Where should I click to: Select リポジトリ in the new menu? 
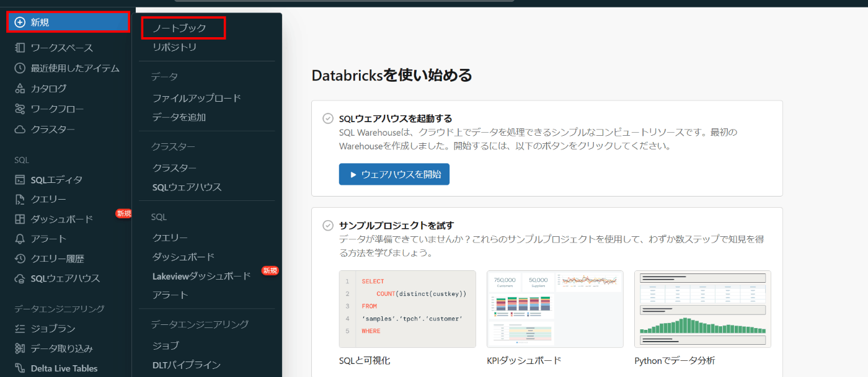tap(175, 47)
